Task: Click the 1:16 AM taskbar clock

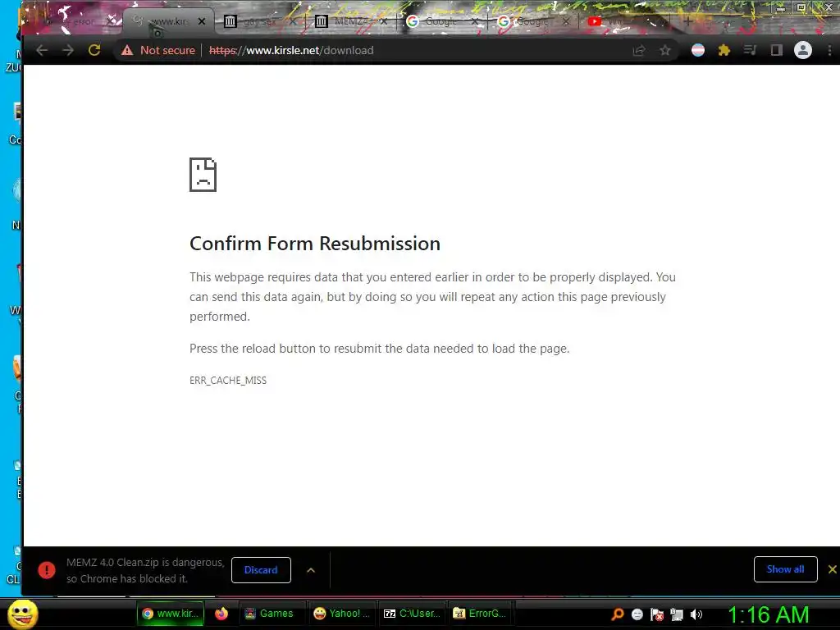Action: (768, 614)
